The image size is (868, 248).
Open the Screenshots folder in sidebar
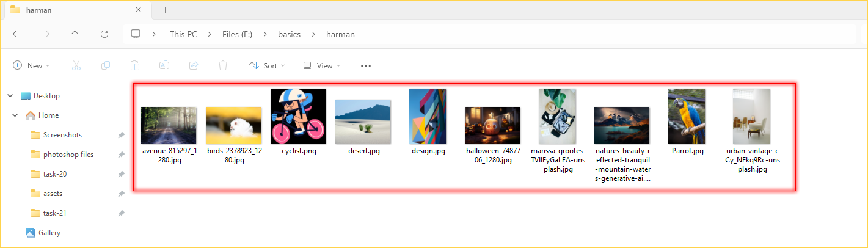[x=62, y=135]
